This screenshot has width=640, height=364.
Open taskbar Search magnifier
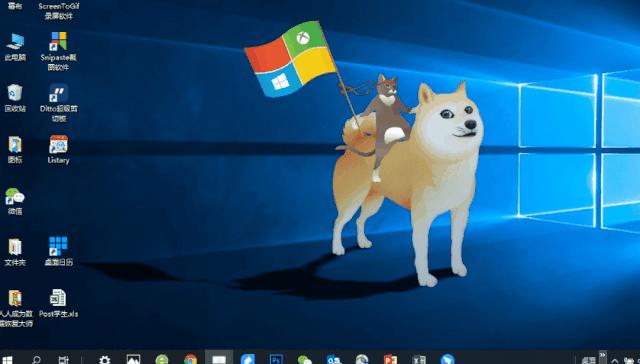[36, 360]
